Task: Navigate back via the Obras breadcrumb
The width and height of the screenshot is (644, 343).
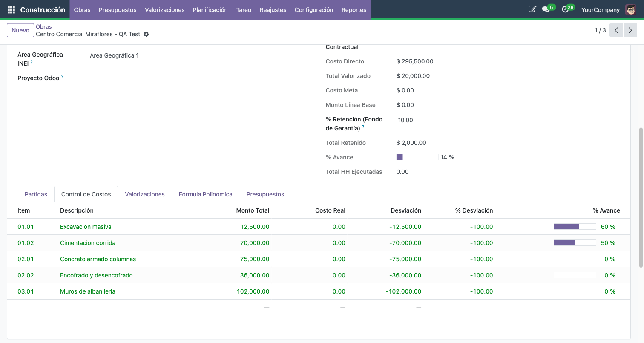Action: pyautogui.click(x=43, y=26)
